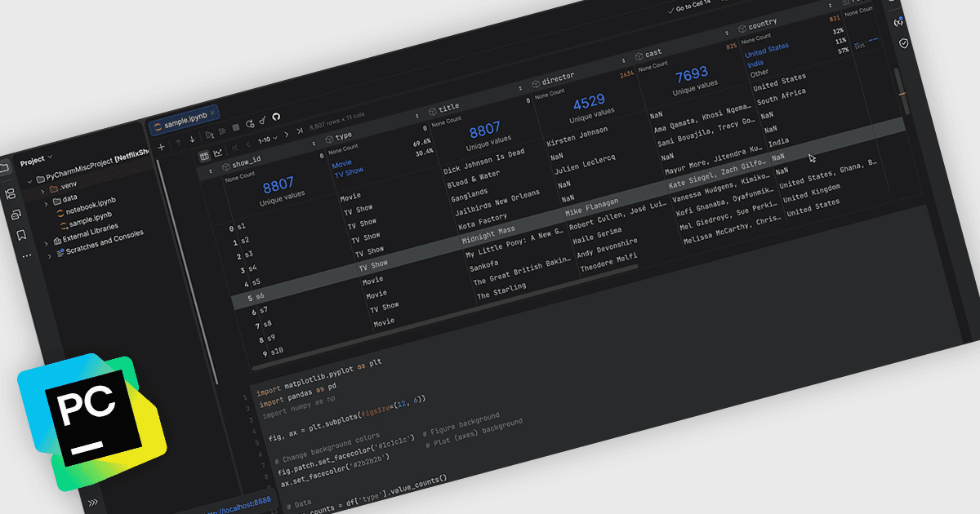
Task: Stop kernel execution with the square icon
Action: pyautogui.click(x=236, y=127)
